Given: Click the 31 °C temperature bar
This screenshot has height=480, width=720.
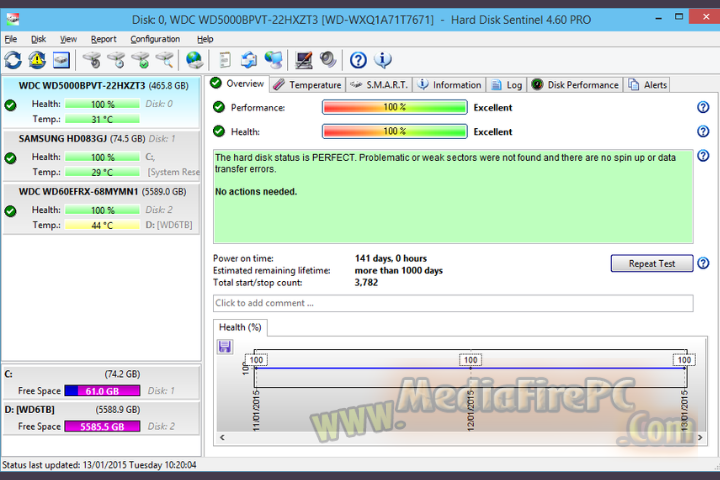Looking at the screenshot, I should pos(102,119).
